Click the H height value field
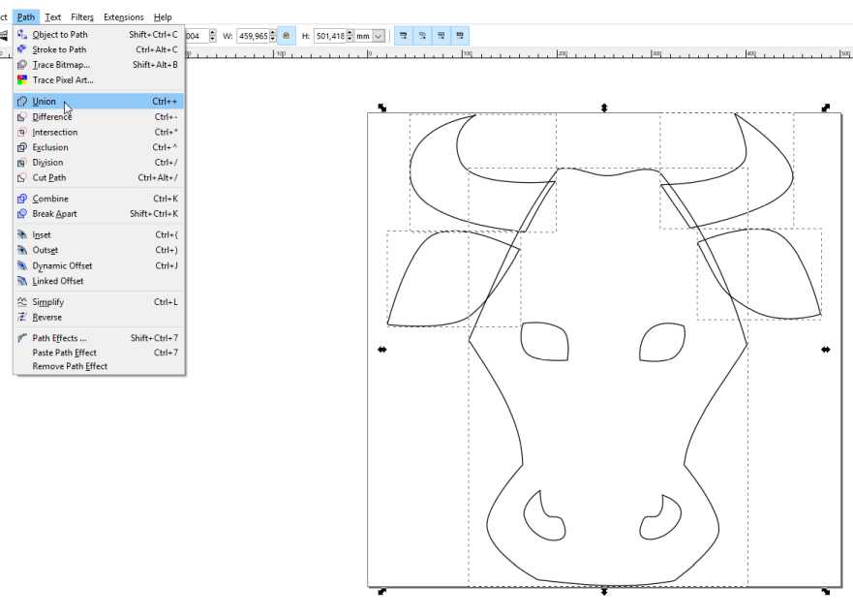Image resolution: width=853 pixels, height=616 pixels. coord(330,36)
